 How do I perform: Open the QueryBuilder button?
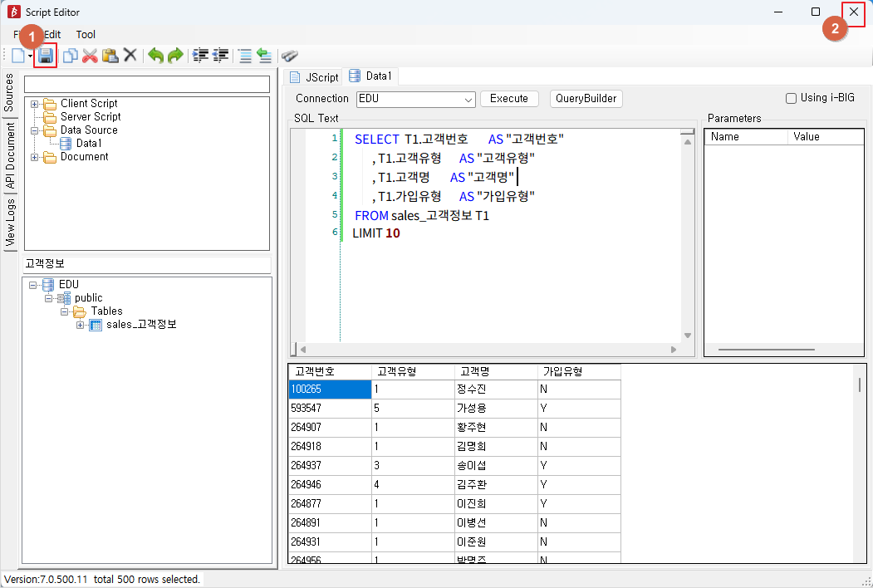[586, 99]
